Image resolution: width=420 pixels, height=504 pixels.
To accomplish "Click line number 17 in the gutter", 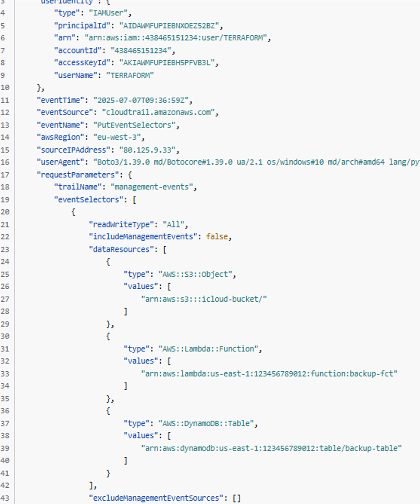I will 5,175.
